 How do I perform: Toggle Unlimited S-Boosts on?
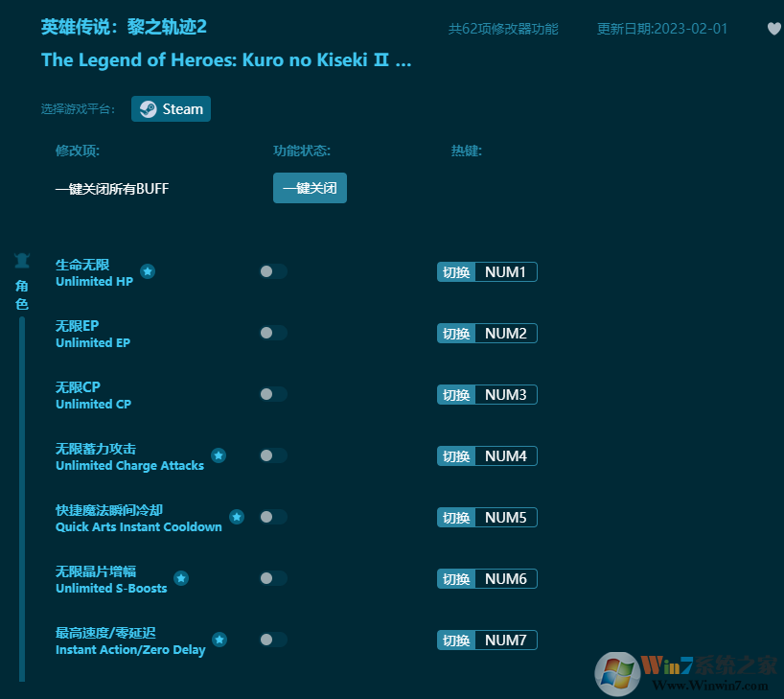click(x=273, y=578)
